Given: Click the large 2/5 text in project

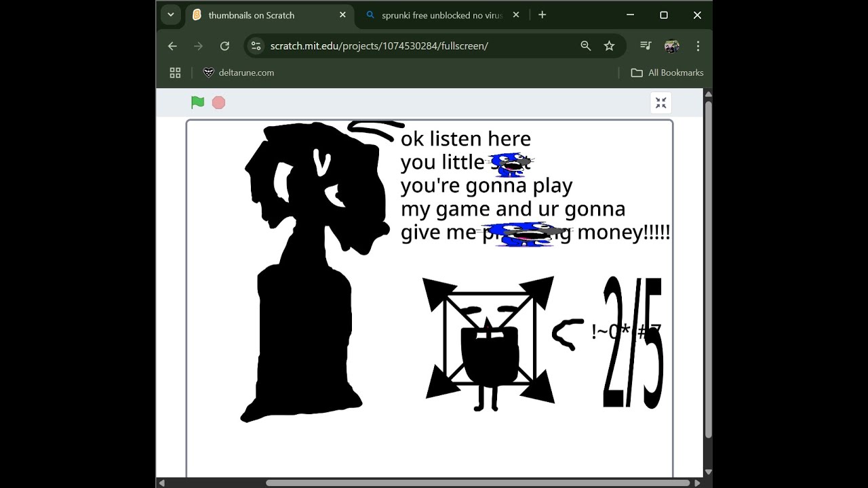Looking at the screenshot, I should (x=632, y=342).
